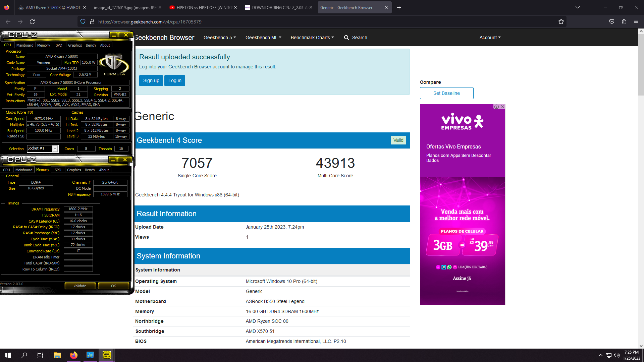Open SPD tab in top CPU-Z window
644x362 pixels.
[x=59, y=45]
